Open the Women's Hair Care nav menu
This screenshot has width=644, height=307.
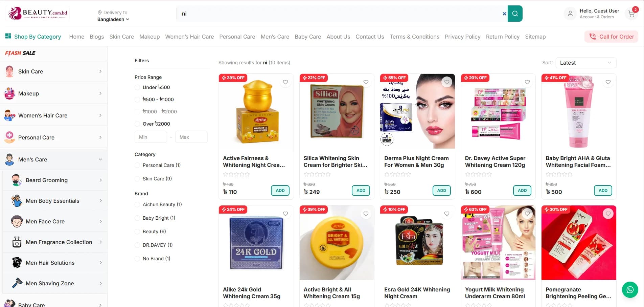189,37
